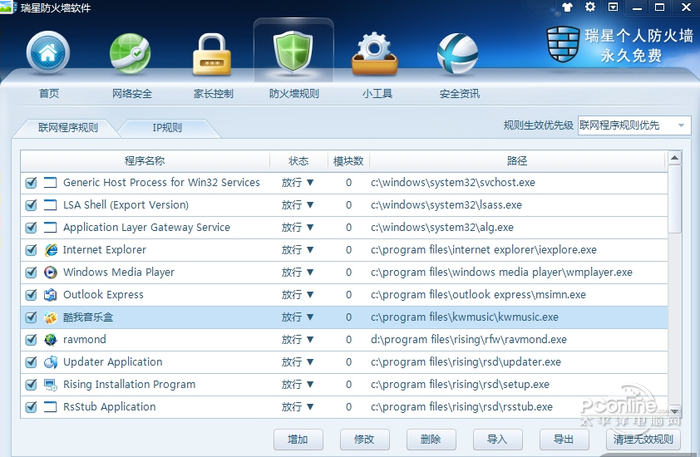Click the Updater Application program icon
Image resolution: width=700 pixels, height=457 pixels.
51,362
